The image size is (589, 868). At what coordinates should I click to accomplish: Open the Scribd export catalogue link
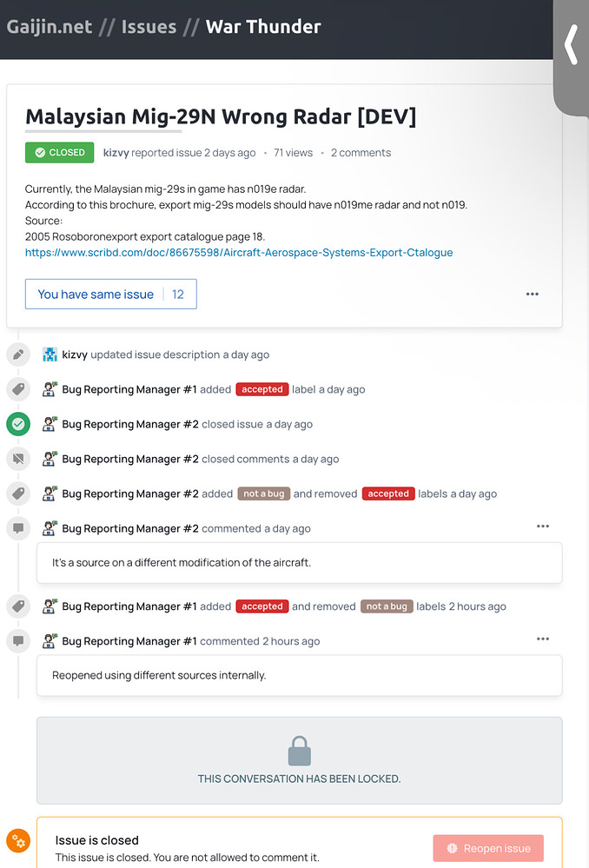[x=239, y=253]
